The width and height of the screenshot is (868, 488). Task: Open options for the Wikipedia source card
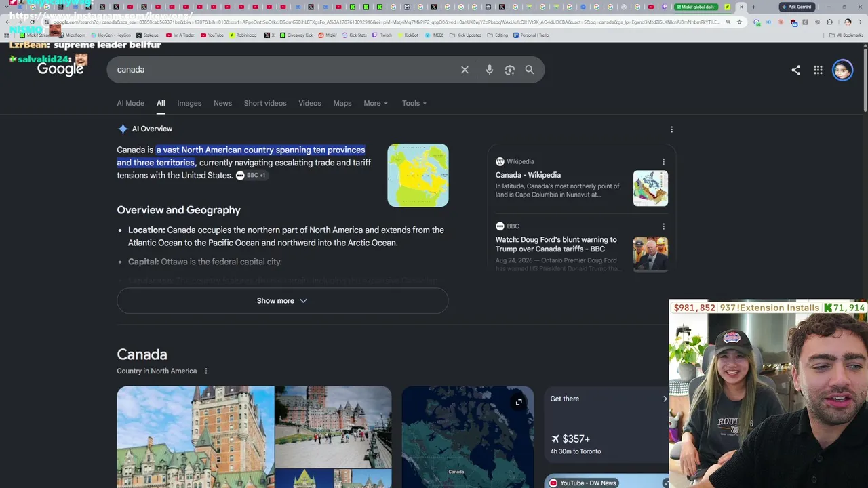663,162
